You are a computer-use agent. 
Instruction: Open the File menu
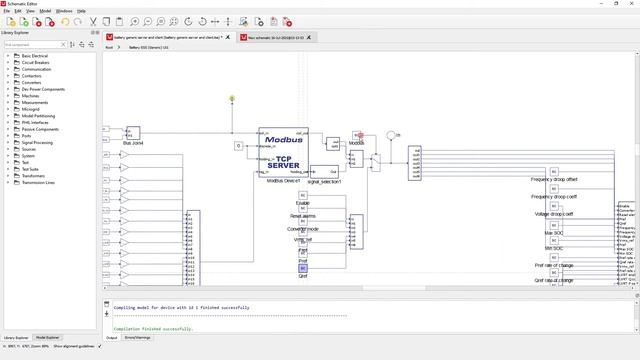pos(7,11)
